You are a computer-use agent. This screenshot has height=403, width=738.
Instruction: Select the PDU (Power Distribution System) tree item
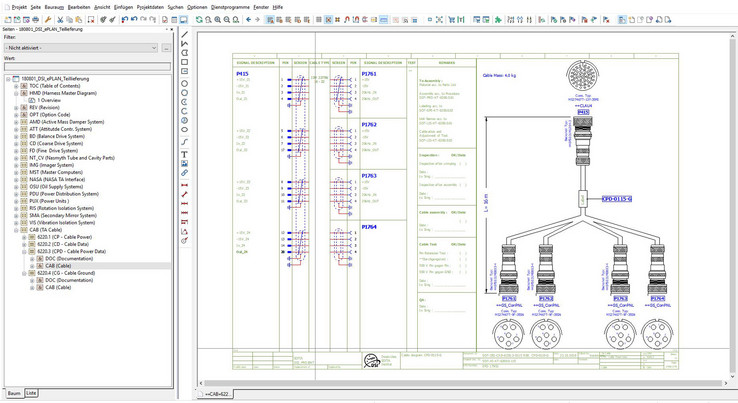pos(63,194)
